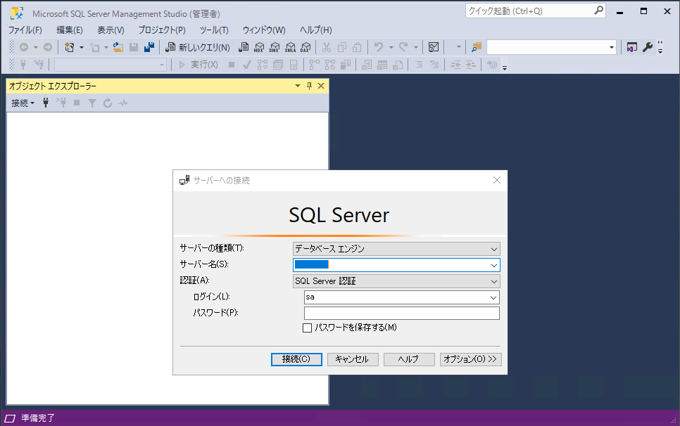The height and width of the screenshot is (426, 680).
Task: Click the Undo dropdown arrow
Action: coord(391,47)
